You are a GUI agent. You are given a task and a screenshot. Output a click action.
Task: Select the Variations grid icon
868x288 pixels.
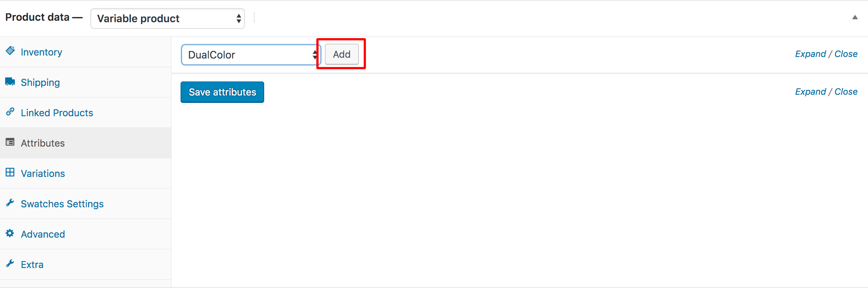coord(10,173)
